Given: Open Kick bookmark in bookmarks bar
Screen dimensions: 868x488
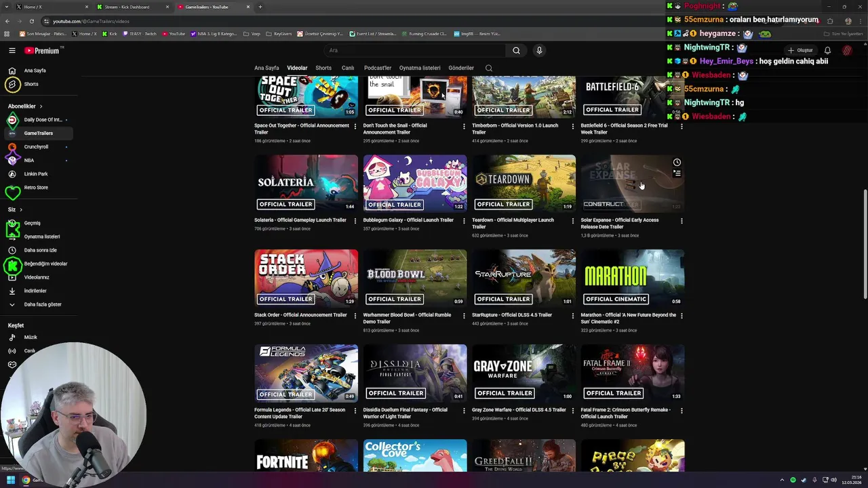Looking at the screenshot, I should click(110, 33).
